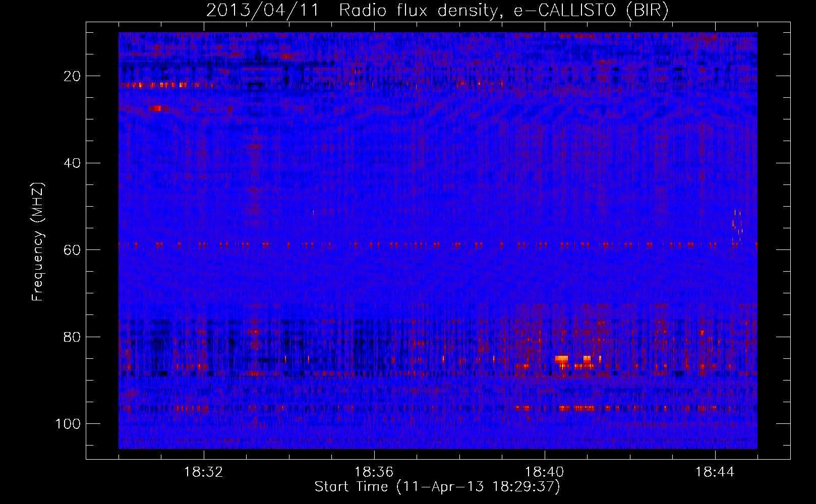Click the 18:36 time tick label
This screenshot has width=816, height=504.
pos(374,472)
